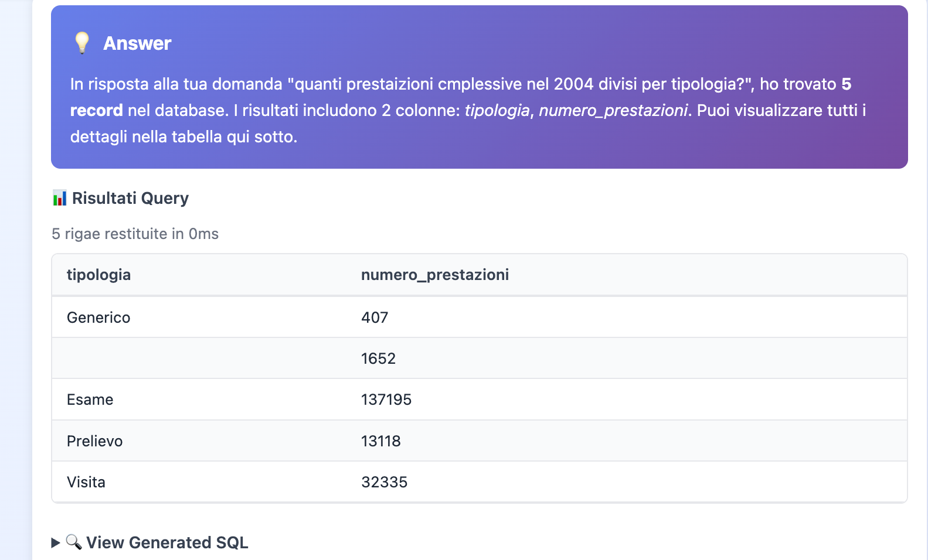Click the numero_prestazioni column header
This screenshot has width=928, height=560.
pyautogui.click(x=434, y=275)
